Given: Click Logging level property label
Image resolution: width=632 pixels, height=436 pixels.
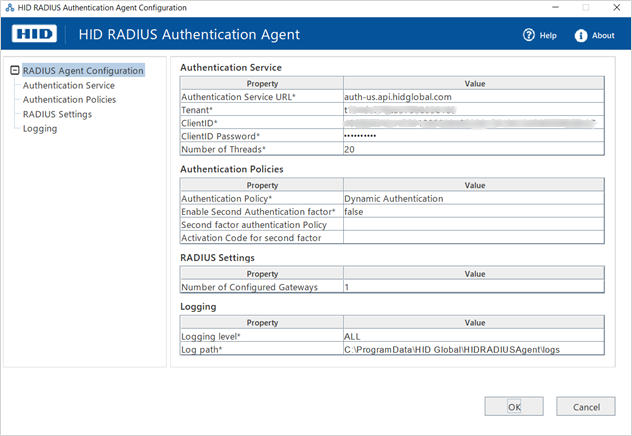Looking at the screenshot, I should pyautogui.click(x=211, y=336).
